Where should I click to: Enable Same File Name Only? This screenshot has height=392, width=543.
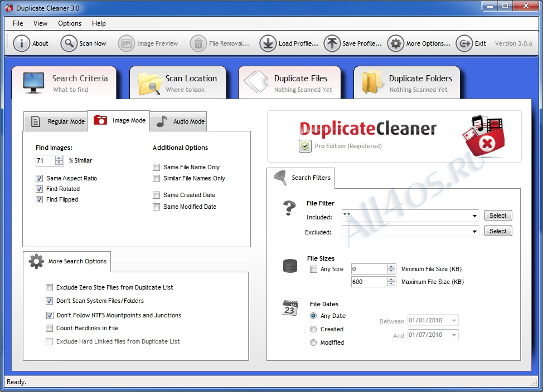157,168
